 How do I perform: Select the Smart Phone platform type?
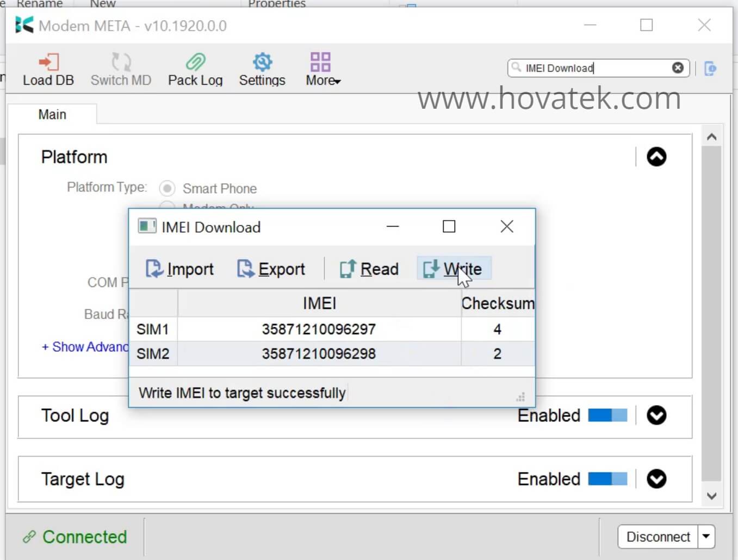coord(167,188)
